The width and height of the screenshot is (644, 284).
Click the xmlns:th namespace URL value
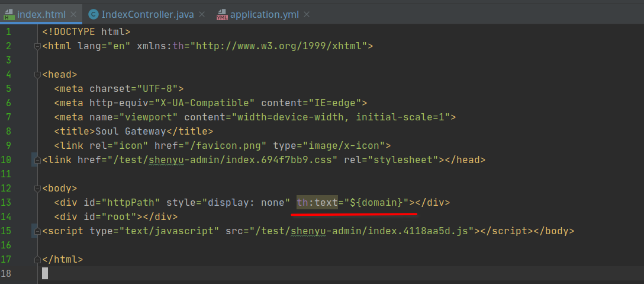(x=278, y=46)
